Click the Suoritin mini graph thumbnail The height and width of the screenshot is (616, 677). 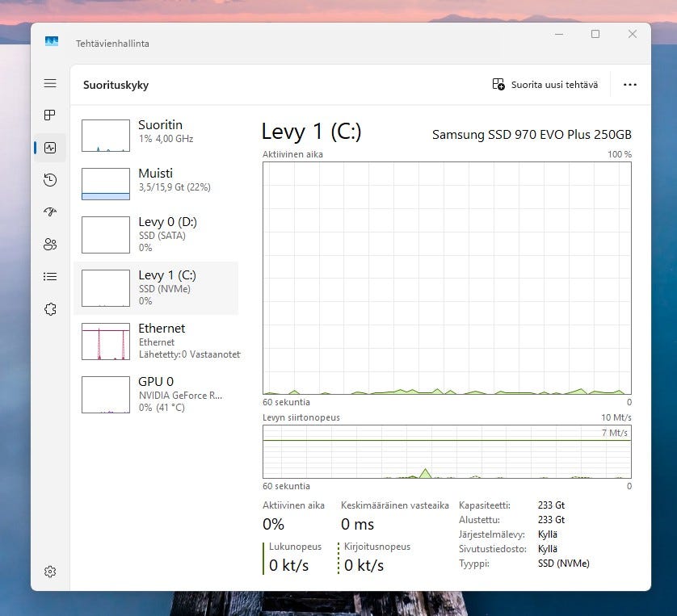point(106,136)
